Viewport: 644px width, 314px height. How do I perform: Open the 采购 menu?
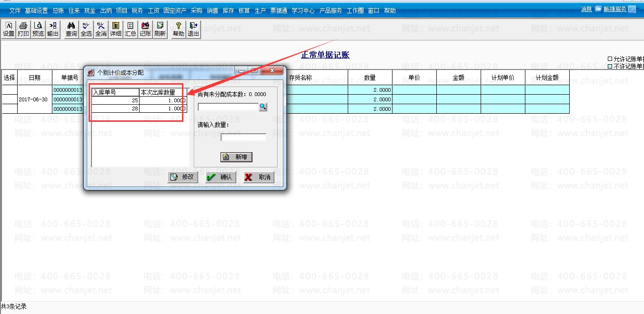pyautogui.click(x=196, y=10)
